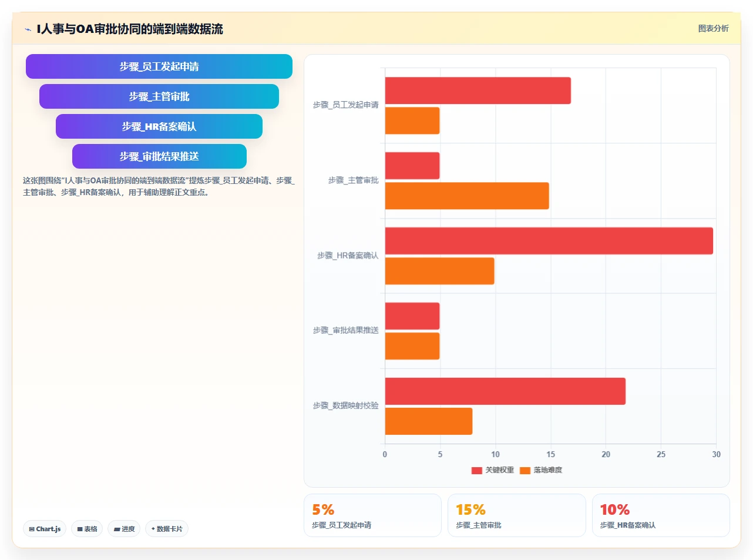The width and height of the screenshot is (753, 560).
Task: Click red bar for 步骤_数据映射校验
Action: [505, 391]
